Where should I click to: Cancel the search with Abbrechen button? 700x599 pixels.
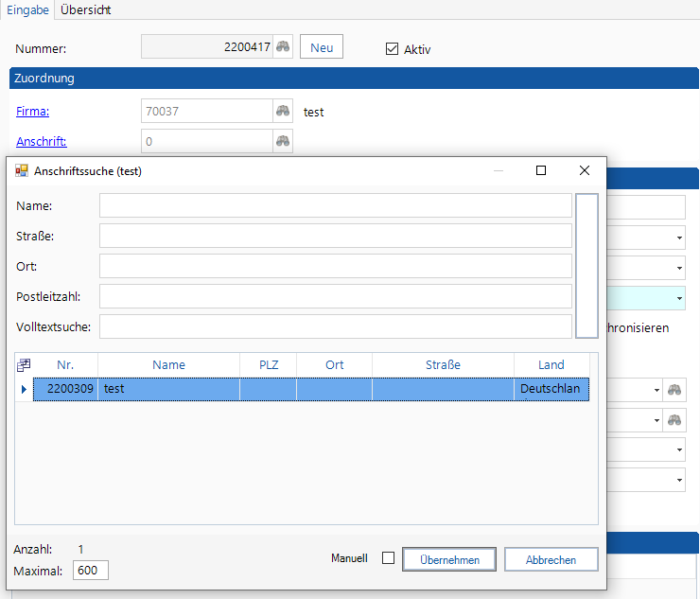(551, 559)
